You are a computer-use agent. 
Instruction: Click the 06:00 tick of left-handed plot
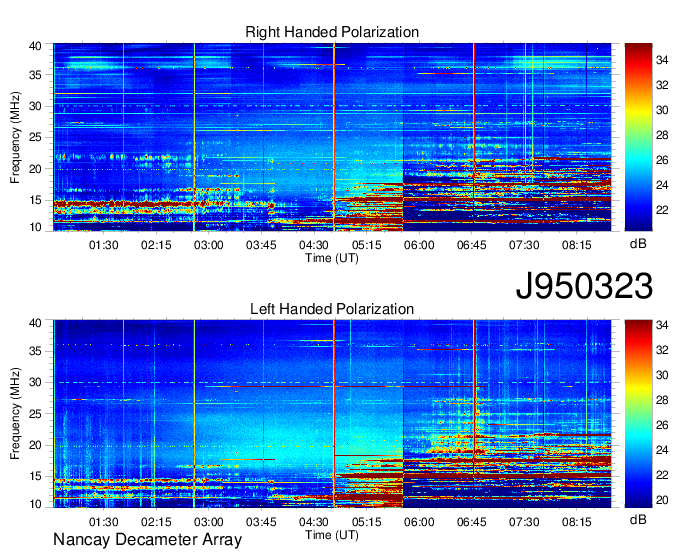[x=419, y=522]
